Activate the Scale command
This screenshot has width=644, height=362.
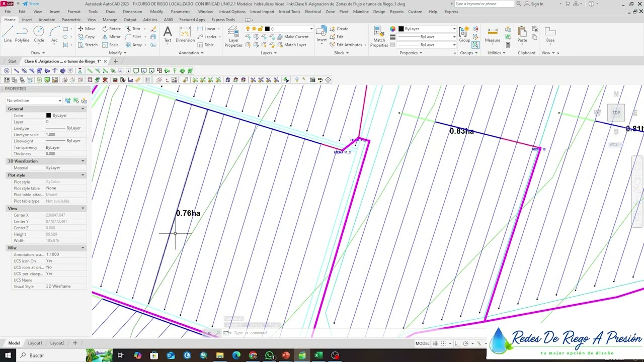click(x=110, y=45)
